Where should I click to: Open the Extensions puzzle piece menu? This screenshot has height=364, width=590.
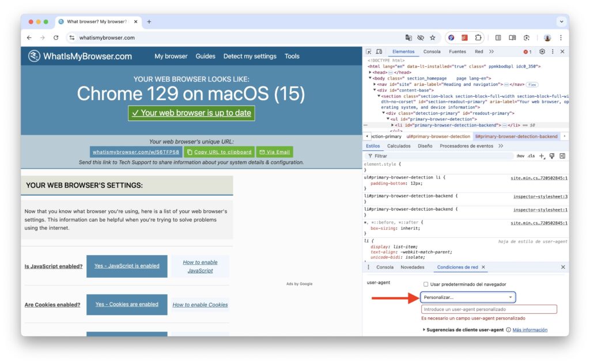(478, 37)
